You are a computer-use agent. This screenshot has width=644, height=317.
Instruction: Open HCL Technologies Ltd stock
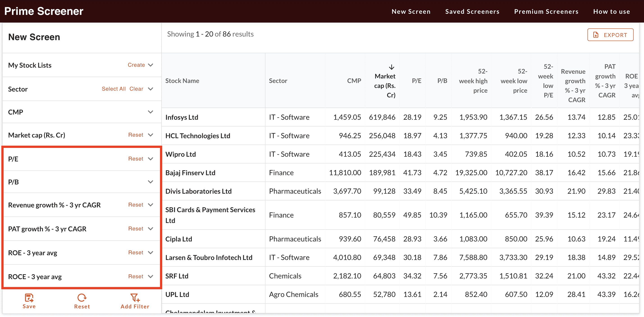(x=198, y=136)
